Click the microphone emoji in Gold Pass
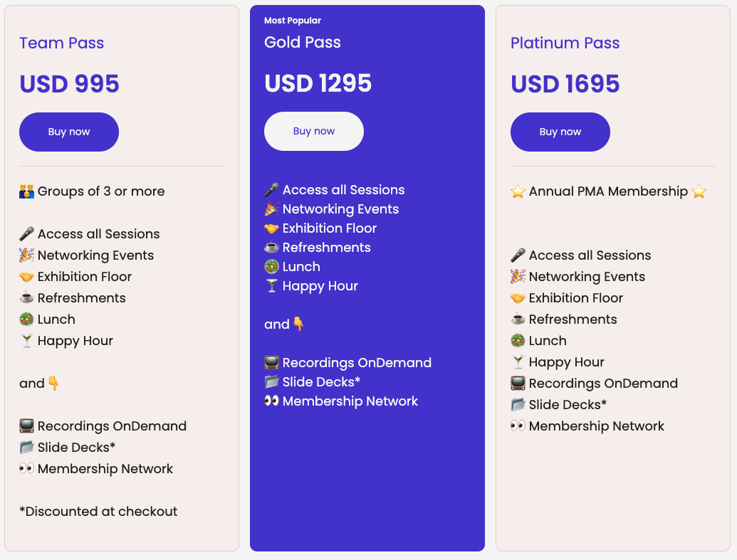737x560 pixels. (272, 190)
